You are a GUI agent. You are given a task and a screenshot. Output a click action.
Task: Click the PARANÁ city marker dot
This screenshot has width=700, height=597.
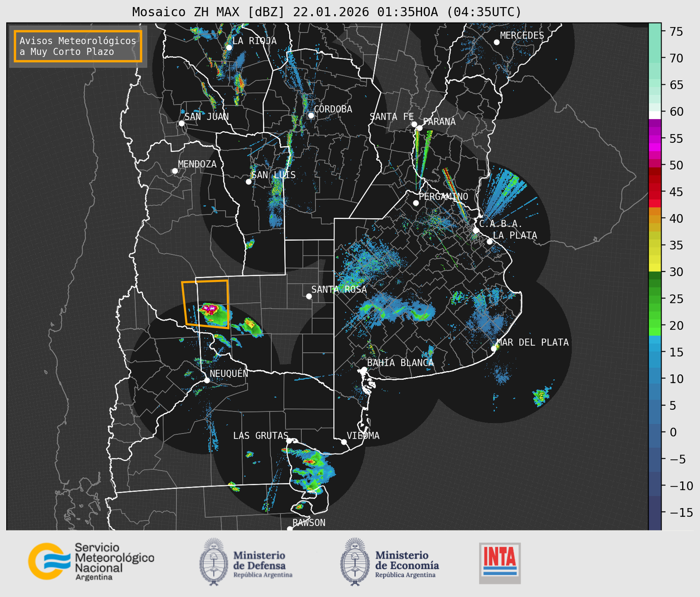[420, 128]
